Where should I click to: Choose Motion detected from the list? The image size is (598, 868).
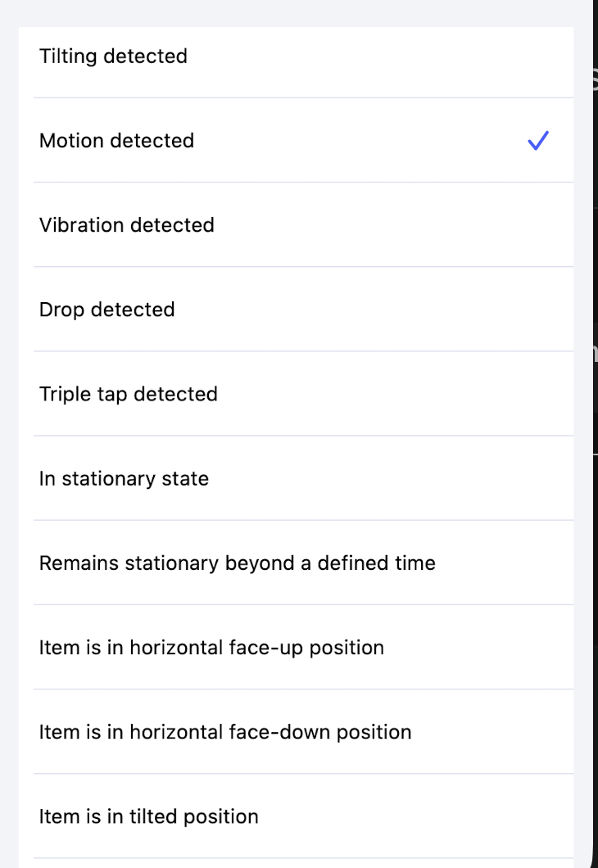click(x=117, y=141)
